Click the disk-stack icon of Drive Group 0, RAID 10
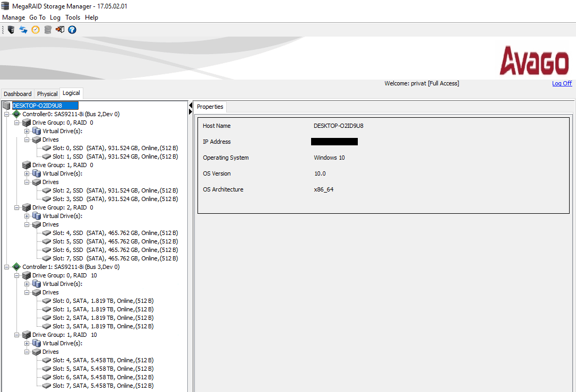The image size is (576, 392). click(27, 275)
